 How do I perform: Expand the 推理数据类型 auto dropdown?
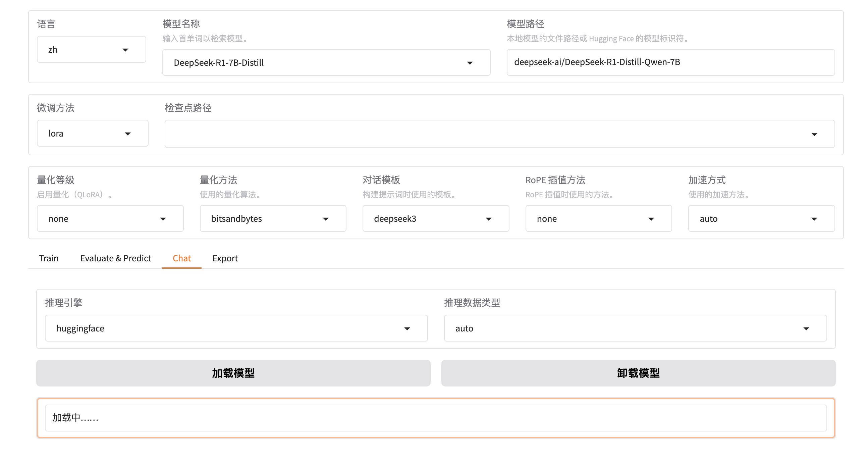635,328
